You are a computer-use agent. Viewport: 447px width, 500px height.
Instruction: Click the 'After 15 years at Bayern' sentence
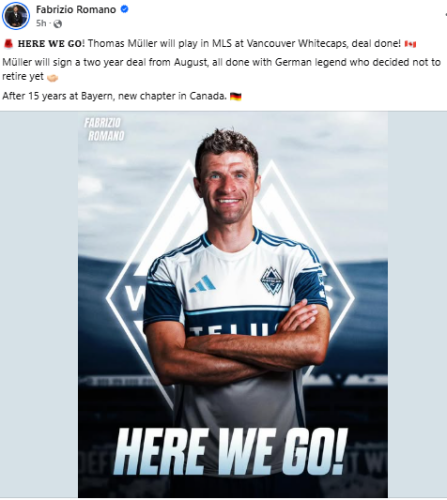click(114, 96)
